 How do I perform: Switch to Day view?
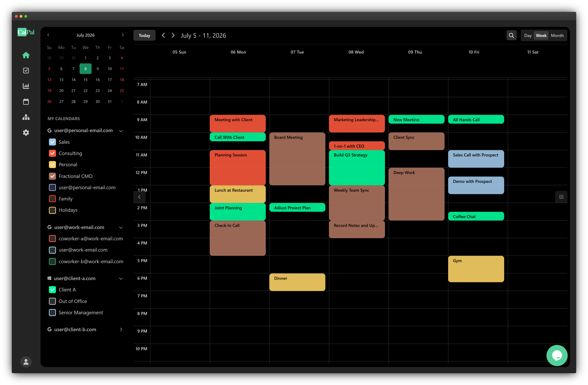coord(528,36)
